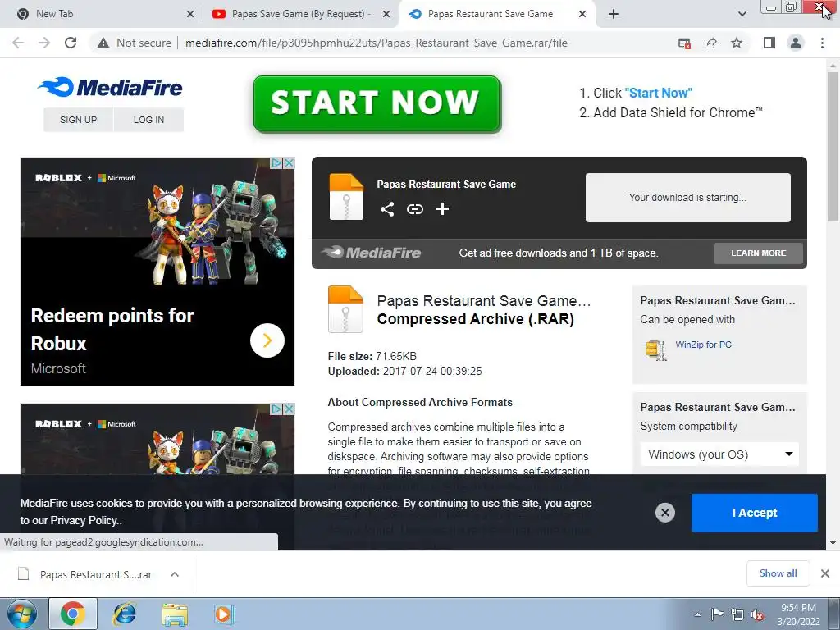The image size is (840, 630).
Task: Click the browser forward arrow
Action: pos(44,43)
